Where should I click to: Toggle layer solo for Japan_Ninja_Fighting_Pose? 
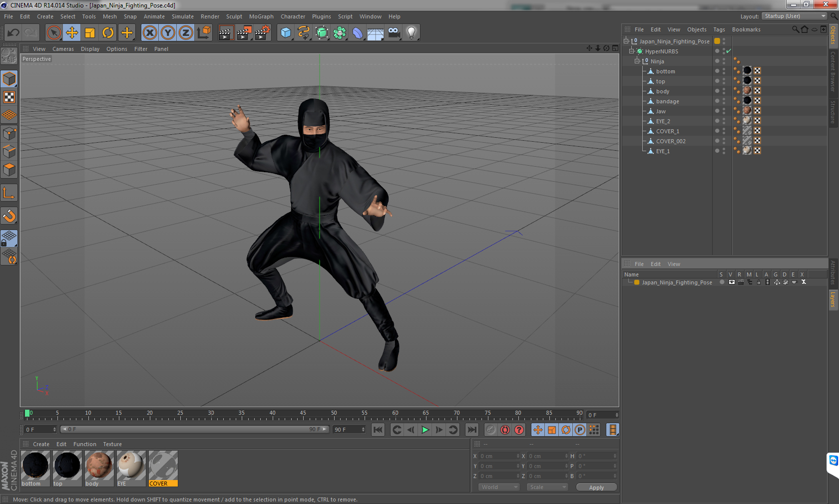click(x=722, y=282)
